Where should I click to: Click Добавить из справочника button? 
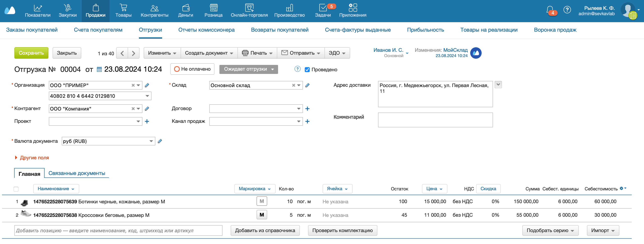(265, 230)
